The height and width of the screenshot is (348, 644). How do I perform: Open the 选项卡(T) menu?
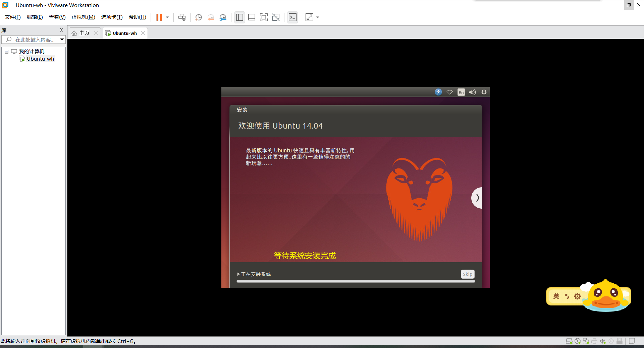[112, 17]
